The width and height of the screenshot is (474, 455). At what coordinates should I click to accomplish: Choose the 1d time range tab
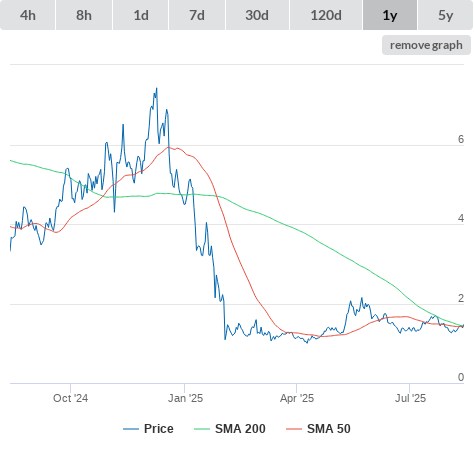tap(141, 15)
